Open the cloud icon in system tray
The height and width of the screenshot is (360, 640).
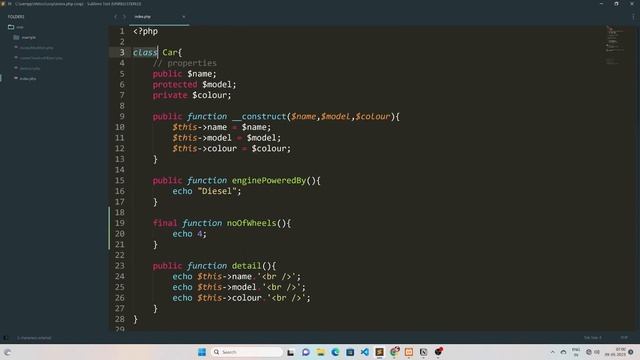pyautogui.click(x=563, y=352)
